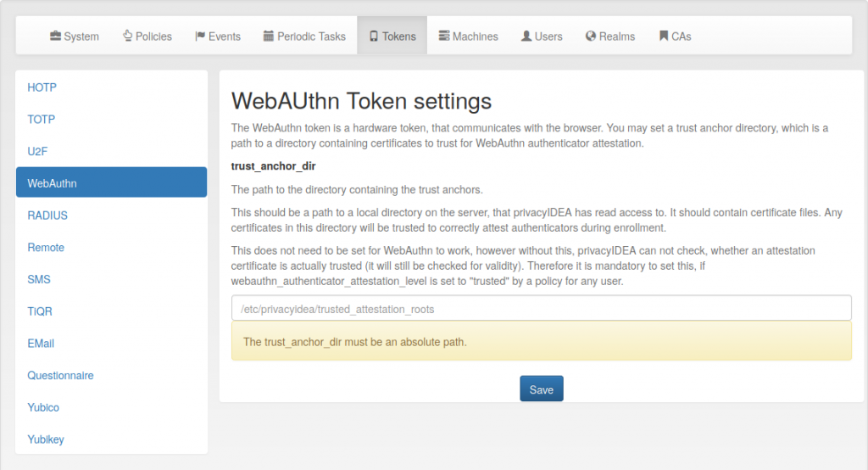The height and width of the screenshot is (470, 868).
Task: Click the server icon beside Machines
Action: 444,36
